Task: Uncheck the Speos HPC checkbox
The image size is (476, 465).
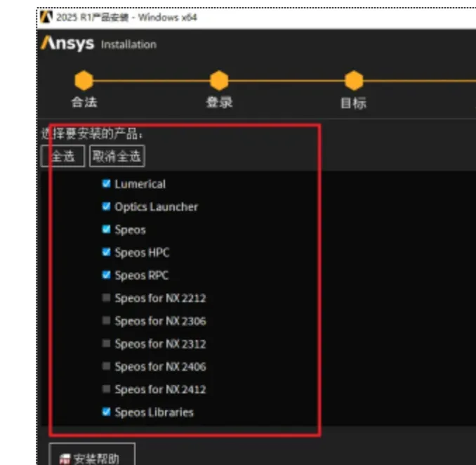Action: coord(106,251)
